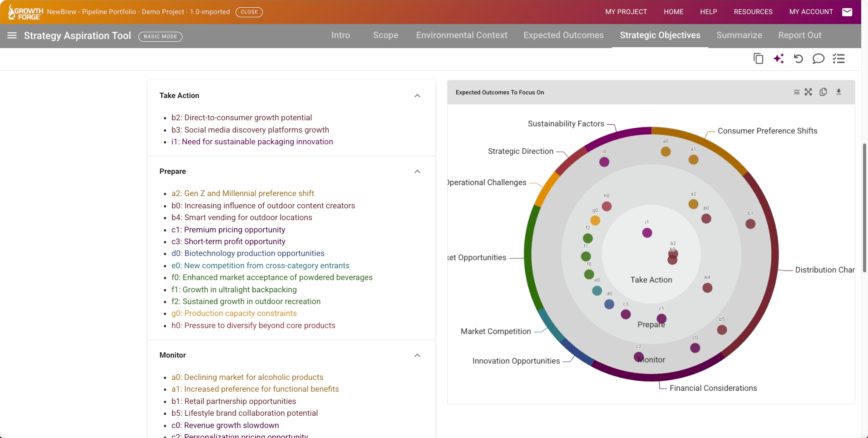Go to the Summarize tab
The width and height of the screenshot is (868, 438).
click(739, 35)
